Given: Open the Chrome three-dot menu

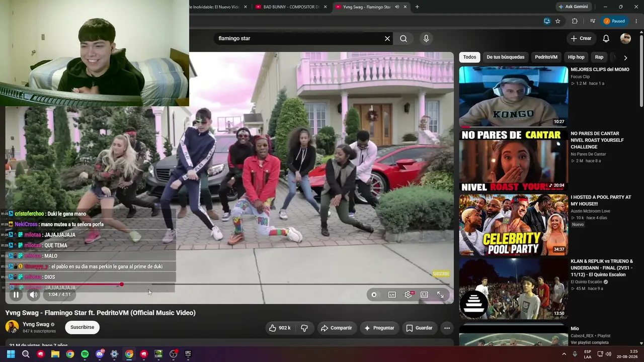Looking at the screenshot, I should click(637, 21).
